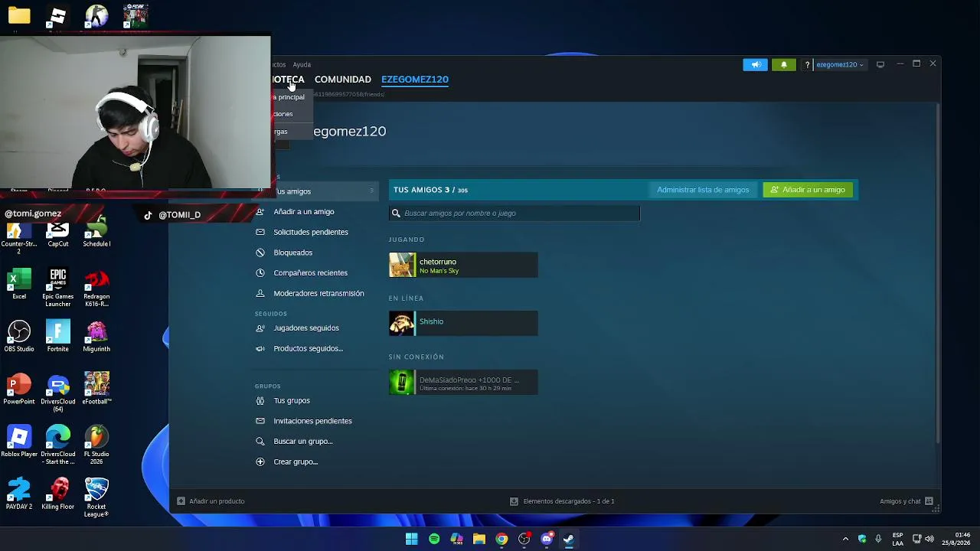Click the green Añadir a un amigo button
This screenshot has width=980, height=551.
(x=808, y=190)
